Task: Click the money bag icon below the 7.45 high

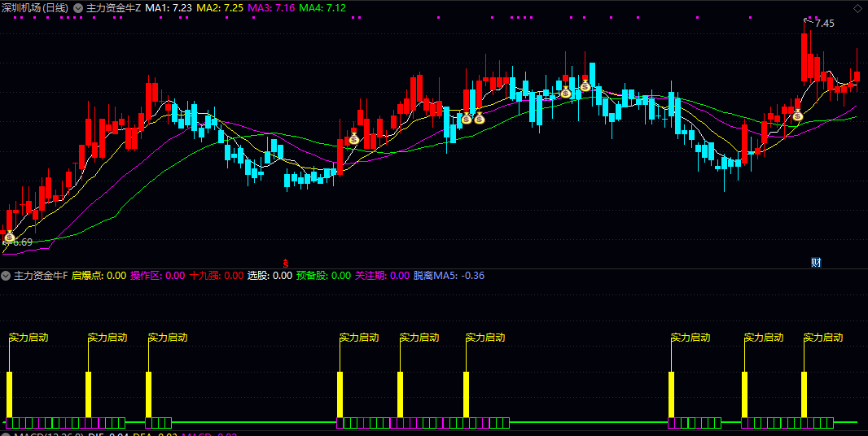Action: 798,116
